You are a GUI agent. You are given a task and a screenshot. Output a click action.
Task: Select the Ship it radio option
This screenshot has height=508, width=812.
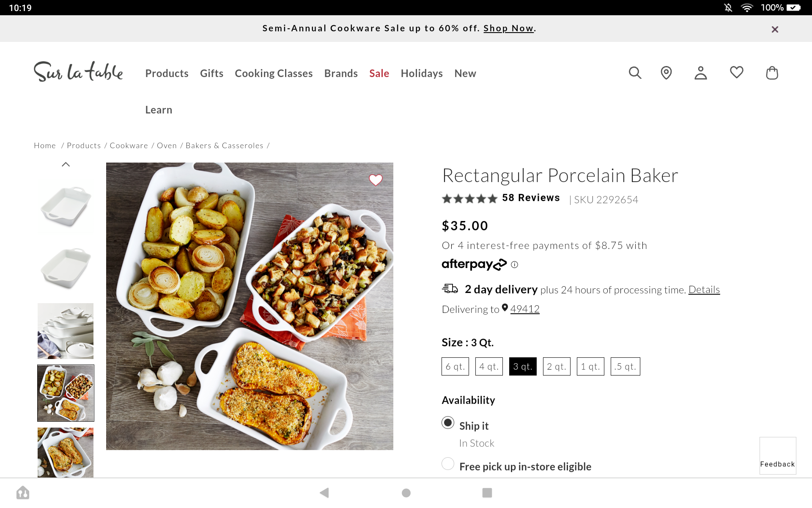[x=448, y=422]
